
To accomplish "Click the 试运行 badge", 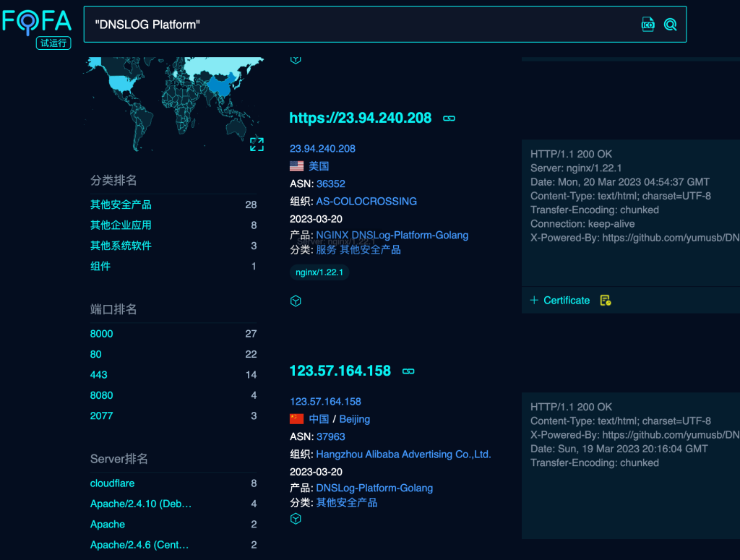I will pyautogui.click(x=53, y=43).
